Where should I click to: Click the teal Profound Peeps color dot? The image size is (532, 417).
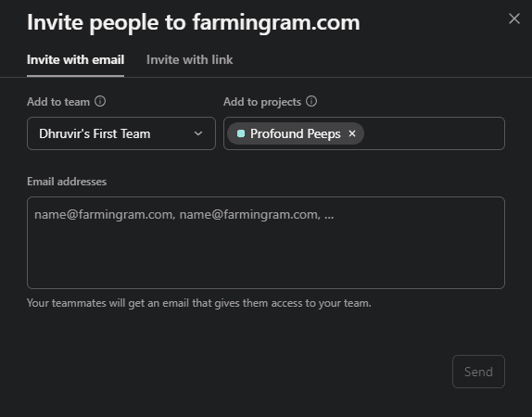coord(241,133)
